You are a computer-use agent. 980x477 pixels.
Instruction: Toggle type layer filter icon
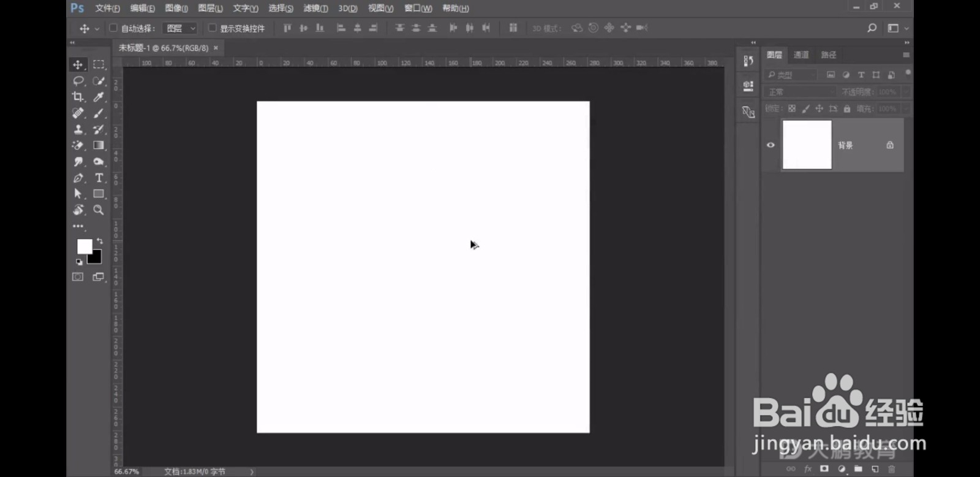tap(861, 75)
